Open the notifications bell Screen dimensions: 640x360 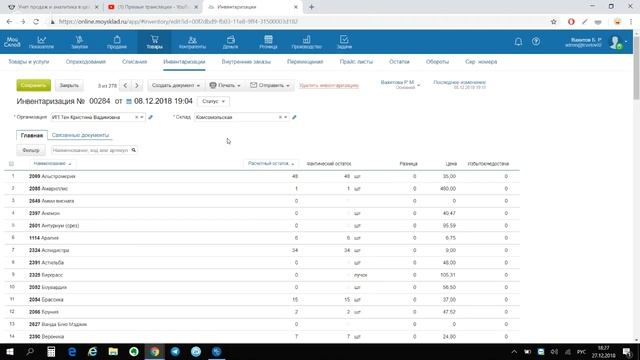coord(518,42)
